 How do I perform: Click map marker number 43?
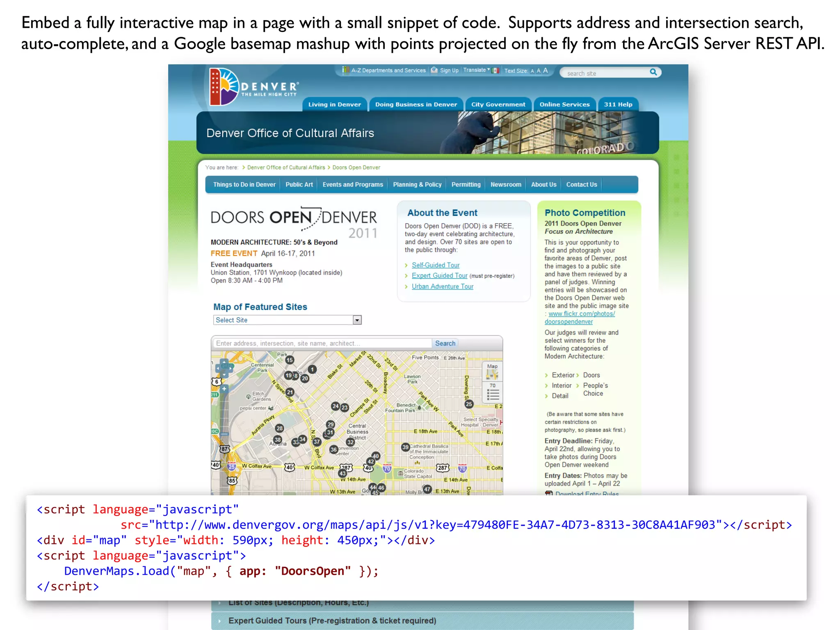tap(342, 473)
